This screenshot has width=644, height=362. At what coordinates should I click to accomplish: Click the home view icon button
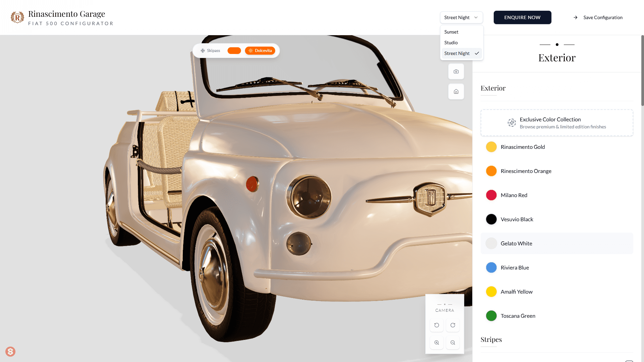pos(456,92)
